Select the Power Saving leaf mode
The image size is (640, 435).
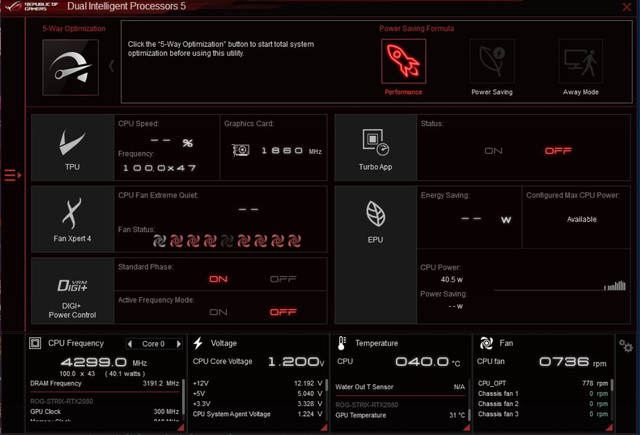coord(492,61)
